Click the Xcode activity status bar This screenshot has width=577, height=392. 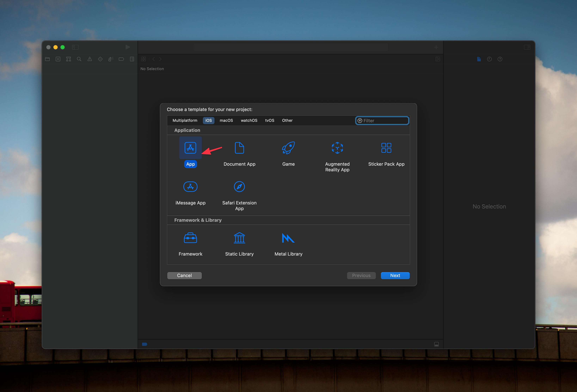coord(290,47)
